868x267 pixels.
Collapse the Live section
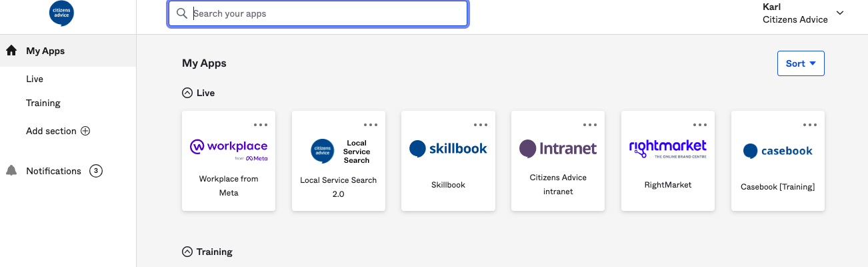[x=187, y=93]
